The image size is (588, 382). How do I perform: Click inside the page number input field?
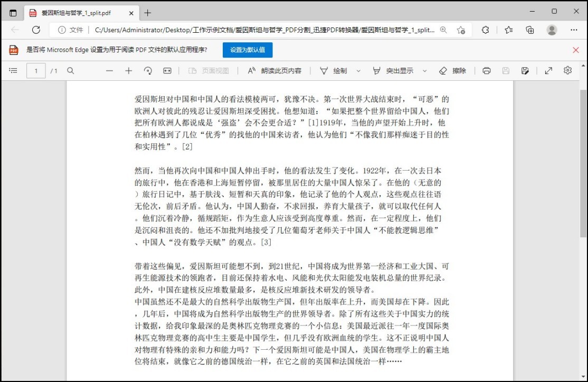tap(36, 70)
